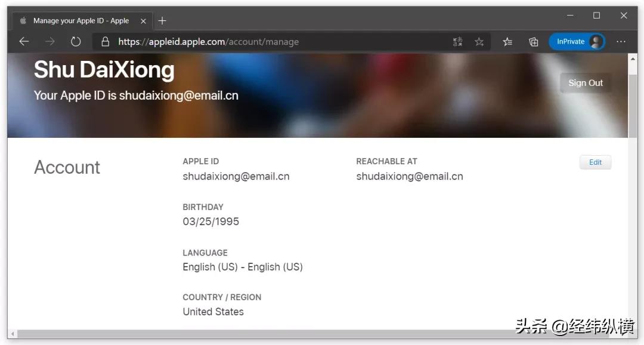Open the translate page icon

(457, 41)
